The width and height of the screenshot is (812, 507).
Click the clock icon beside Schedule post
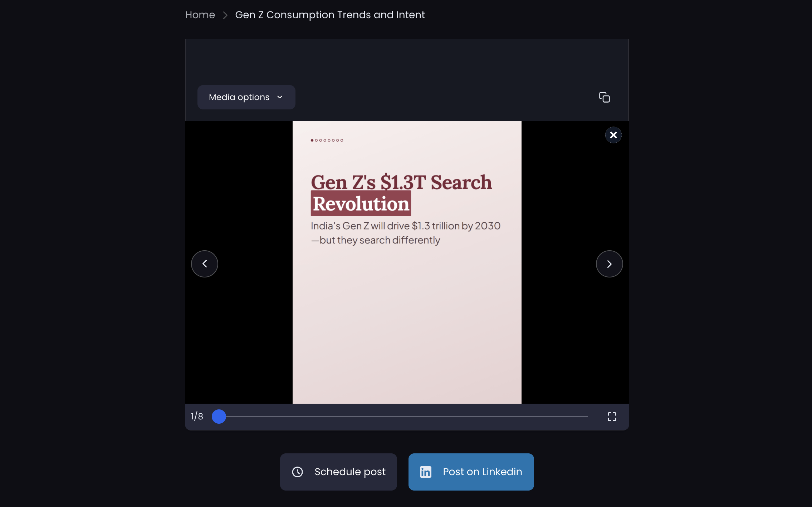coord(297,472)
